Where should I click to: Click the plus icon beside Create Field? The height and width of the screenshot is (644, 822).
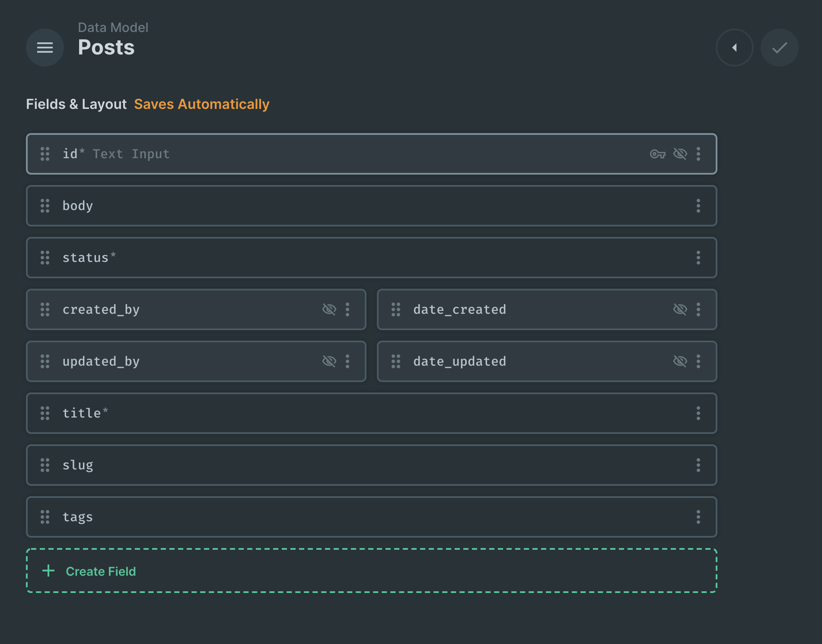click(48, 571)
